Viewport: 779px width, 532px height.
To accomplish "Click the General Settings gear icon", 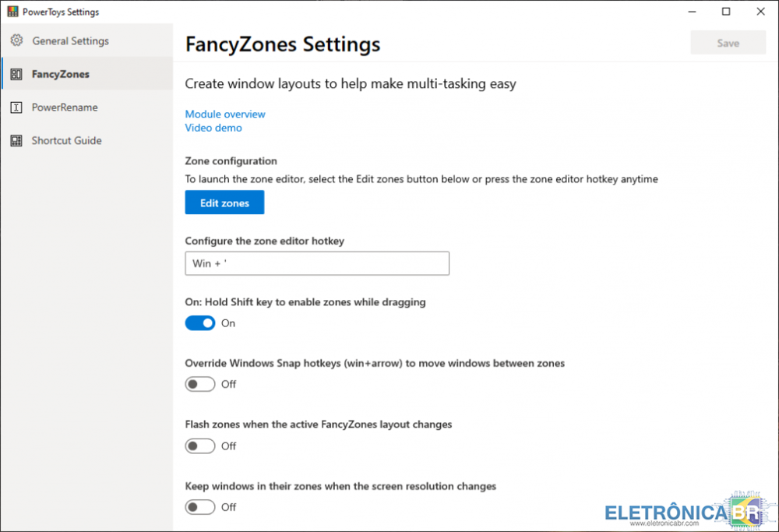I will 16,41.
